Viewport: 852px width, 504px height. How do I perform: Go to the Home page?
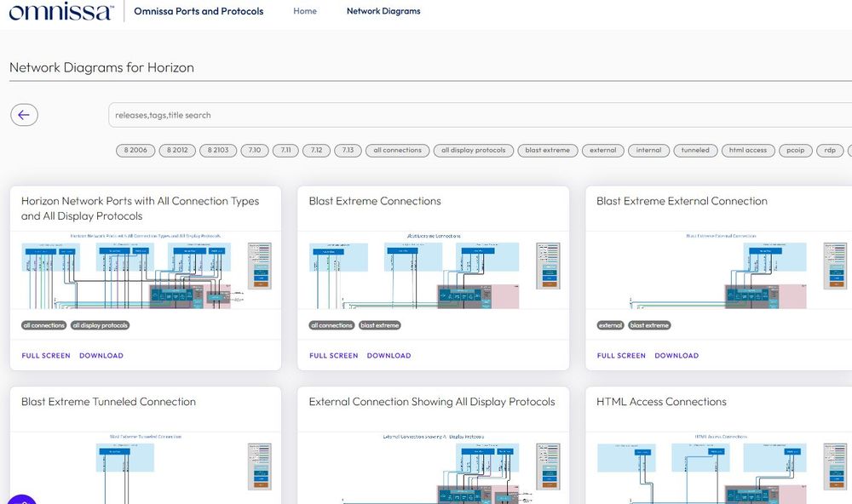click(x=305, y=11)
